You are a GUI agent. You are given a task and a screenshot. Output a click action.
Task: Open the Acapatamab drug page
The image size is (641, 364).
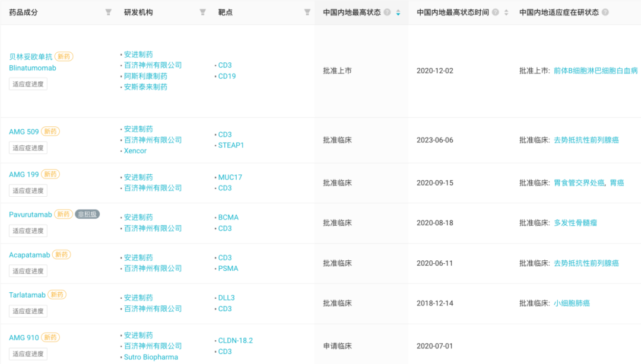click(29, 255)
